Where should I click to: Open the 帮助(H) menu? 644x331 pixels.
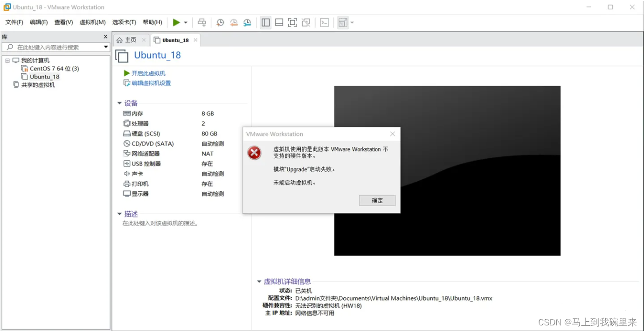pos(152,22)
